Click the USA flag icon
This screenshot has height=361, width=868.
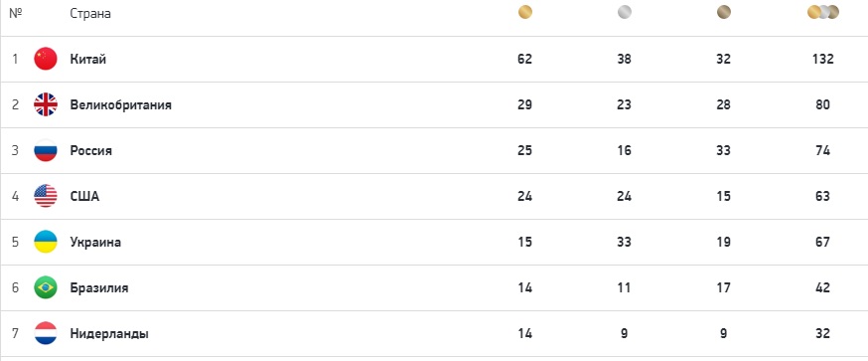pyautogui.click(x=46, y=196)
